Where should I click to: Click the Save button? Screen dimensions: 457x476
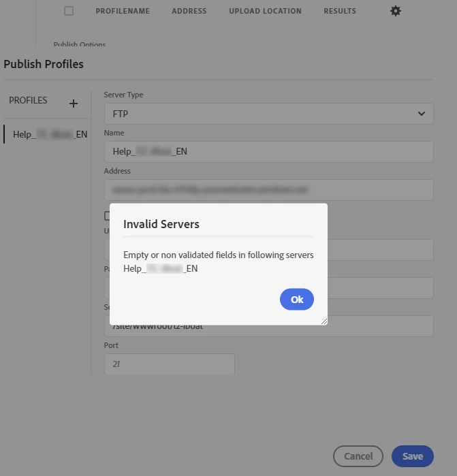pos(412,456)
